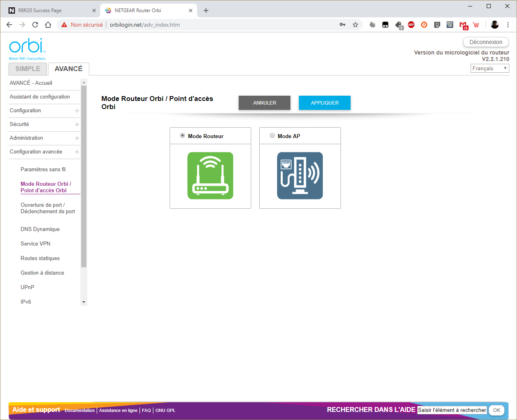Click the green router mode image

point(210,176)
